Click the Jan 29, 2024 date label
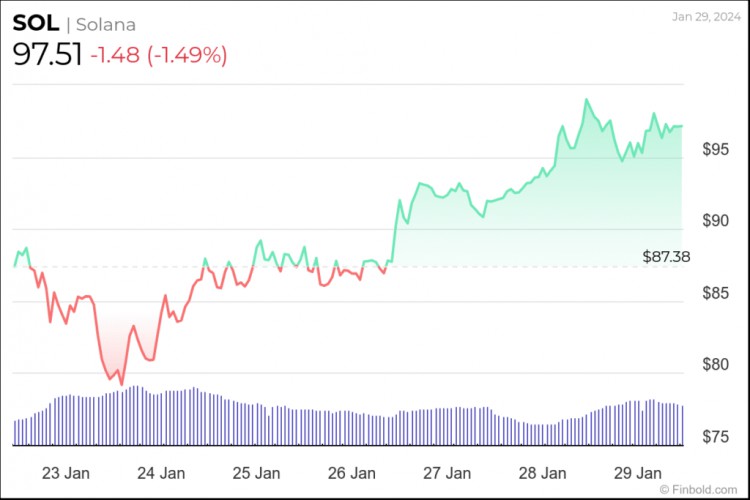Screen dimensions: 750x500 coord(706,17)
